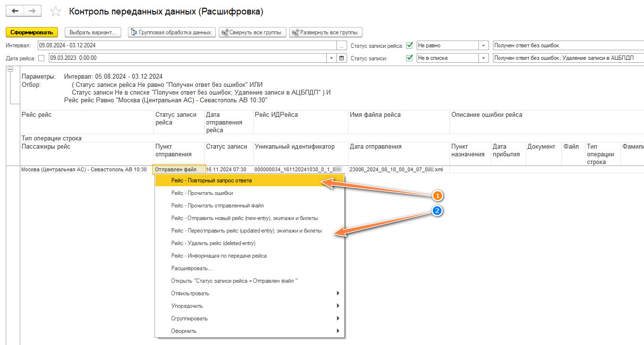Screen dimensions: 644x345
Task: Click the back navigation arrow
Action: (x=15, y=11)
